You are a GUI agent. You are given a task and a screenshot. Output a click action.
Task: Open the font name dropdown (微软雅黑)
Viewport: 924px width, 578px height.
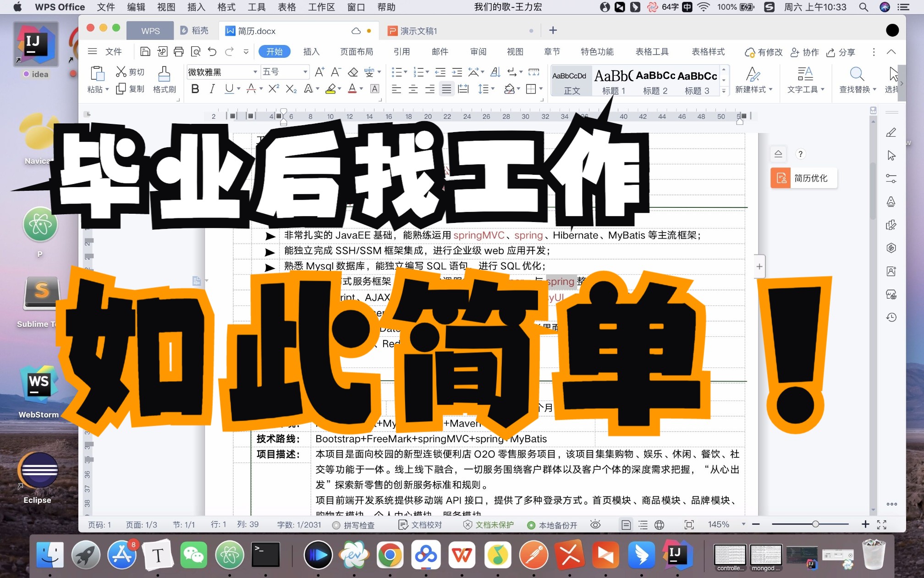pos(255,72)
